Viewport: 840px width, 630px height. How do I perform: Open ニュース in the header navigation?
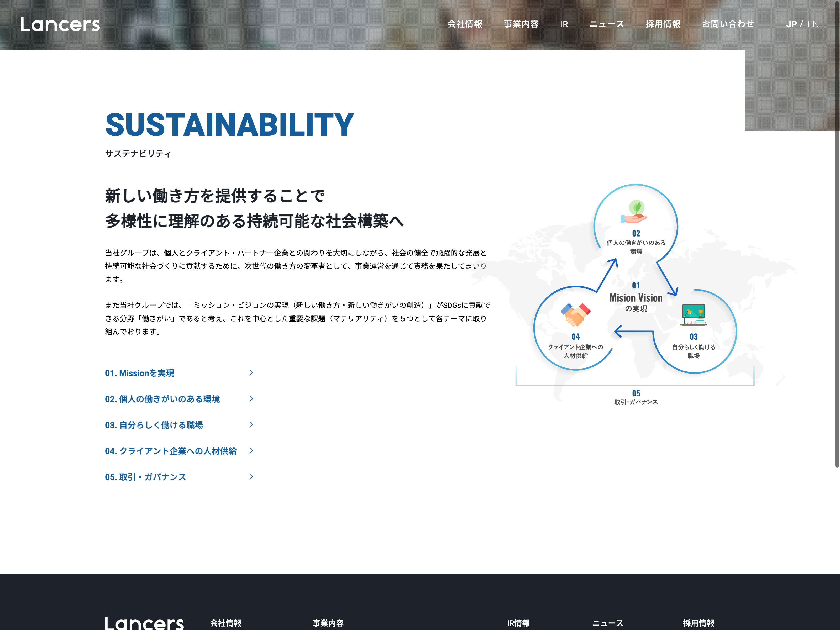click(606, 24)
